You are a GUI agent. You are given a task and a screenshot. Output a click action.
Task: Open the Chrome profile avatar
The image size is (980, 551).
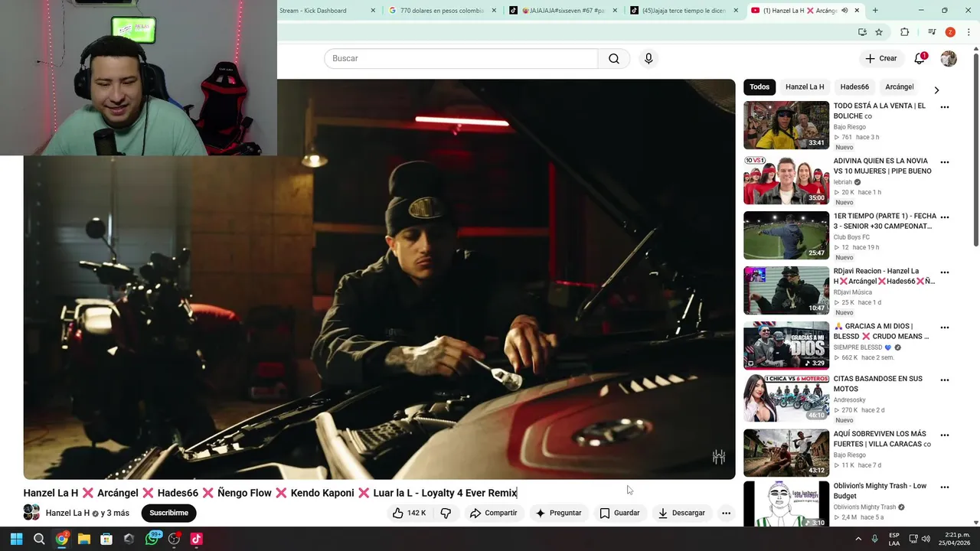[x=950, y=32]
